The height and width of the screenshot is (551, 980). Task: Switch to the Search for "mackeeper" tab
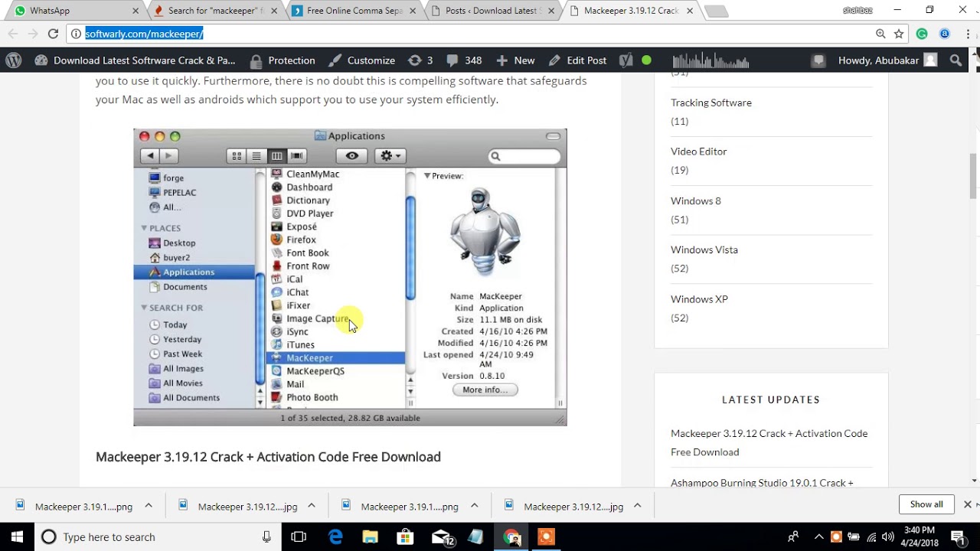coord(214,11)
